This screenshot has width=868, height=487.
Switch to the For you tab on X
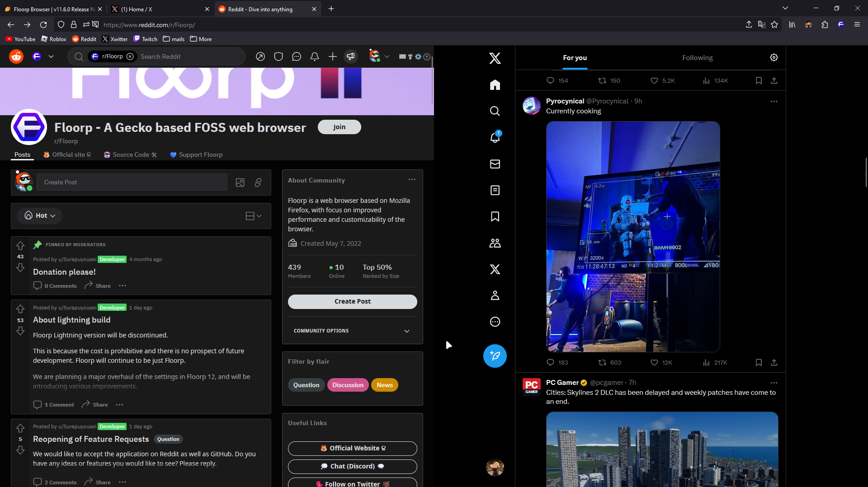575,58
